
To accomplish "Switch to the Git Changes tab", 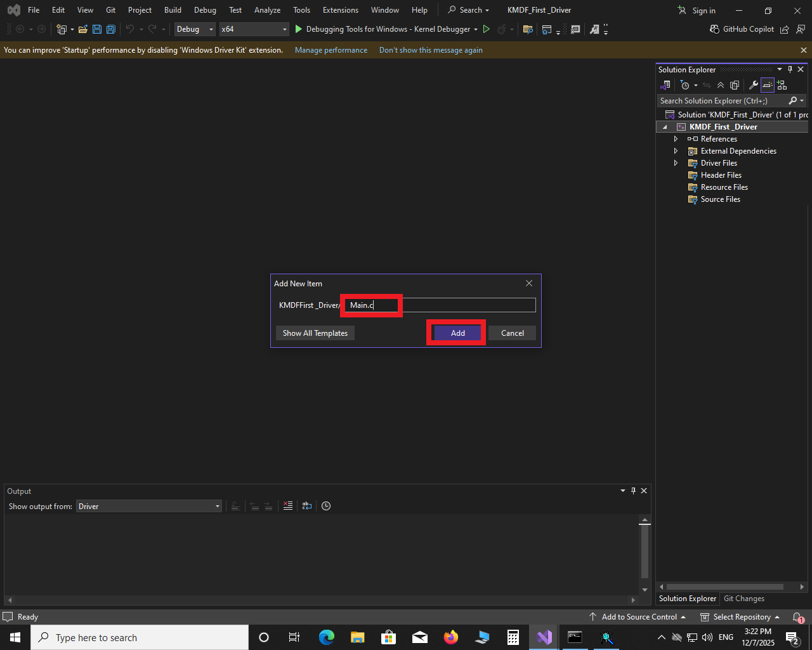I will point(743,599).
